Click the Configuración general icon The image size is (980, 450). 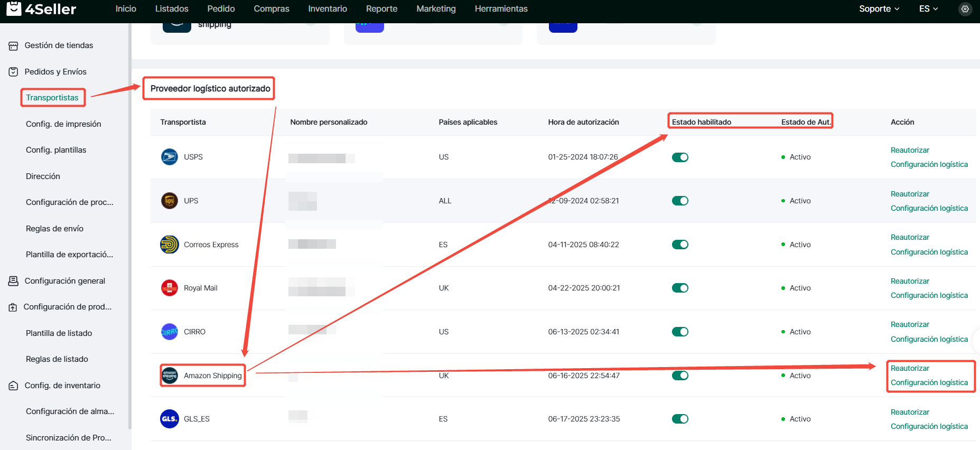[13, 281]
